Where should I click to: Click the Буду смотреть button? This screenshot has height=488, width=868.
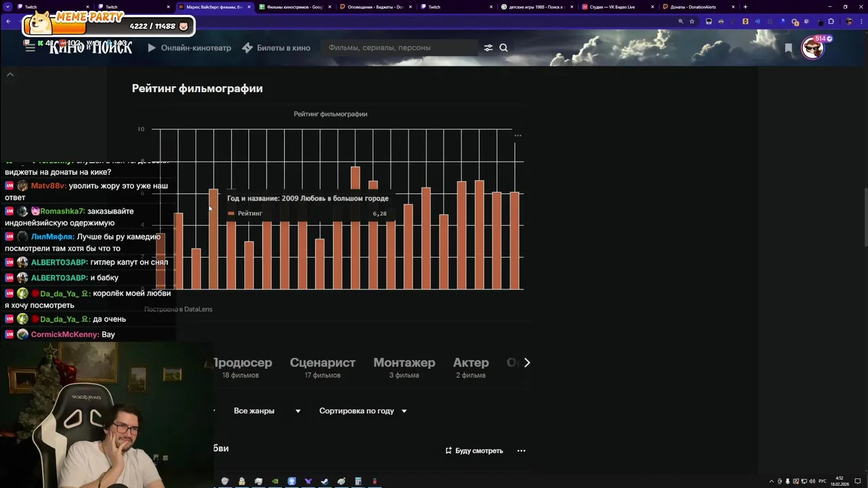(x=474, y=451)
